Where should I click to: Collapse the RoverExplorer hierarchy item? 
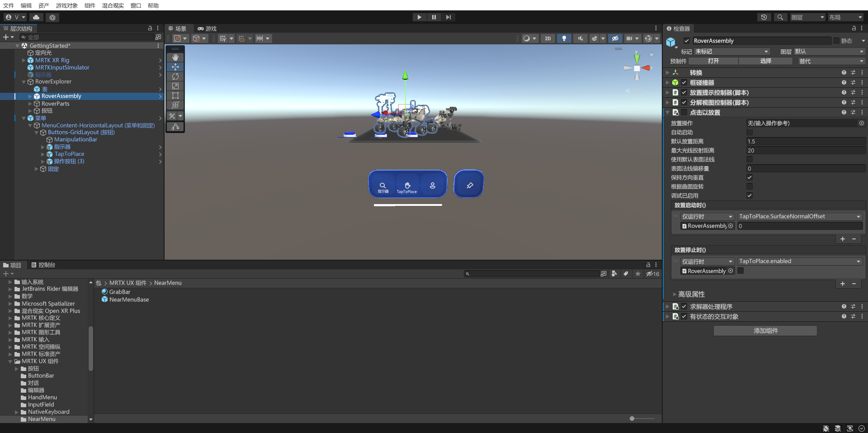tap(23, 81)
